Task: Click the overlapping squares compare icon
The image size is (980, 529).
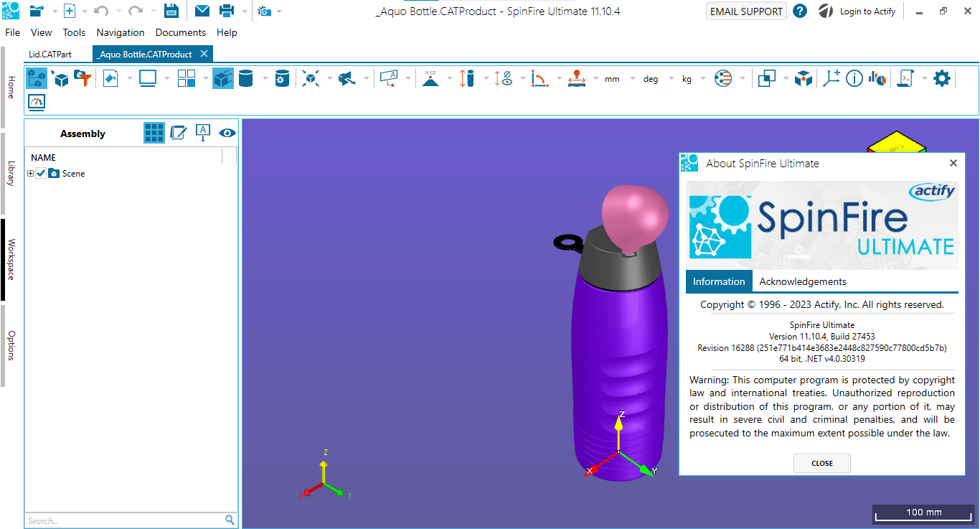Action: [766, 78]
